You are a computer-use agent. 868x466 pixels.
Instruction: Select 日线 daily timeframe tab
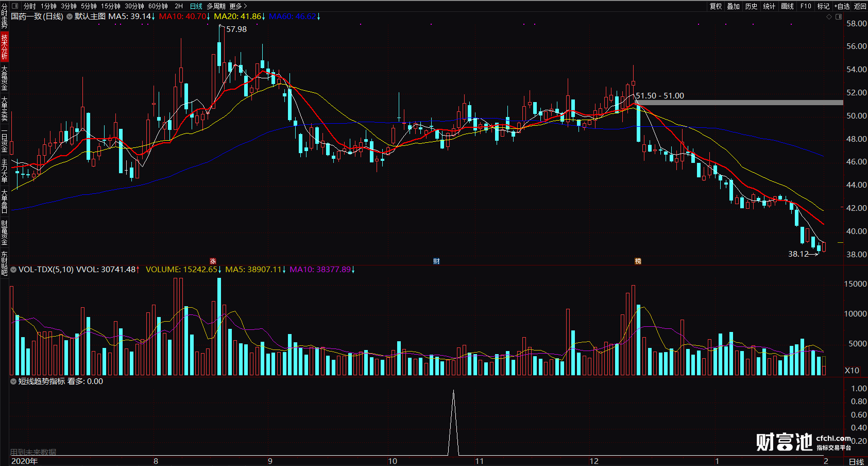point(196,6)
